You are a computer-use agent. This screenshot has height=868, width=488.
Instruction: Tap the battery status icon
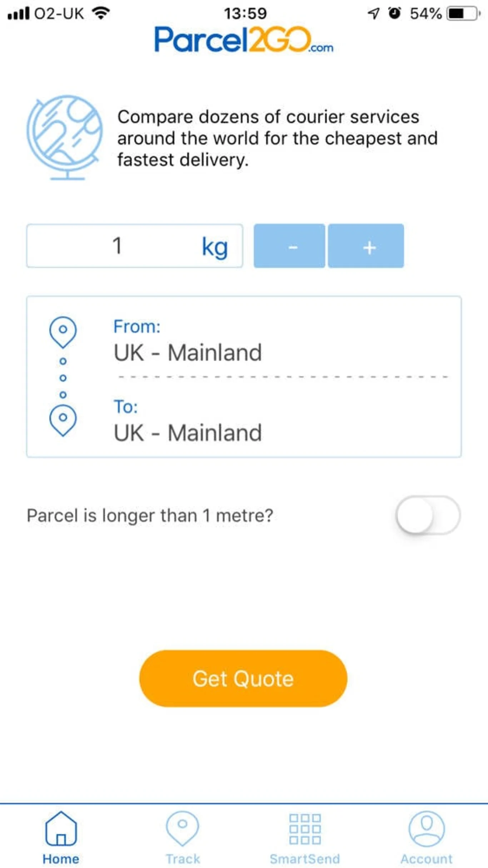click(x=463, y=14)
